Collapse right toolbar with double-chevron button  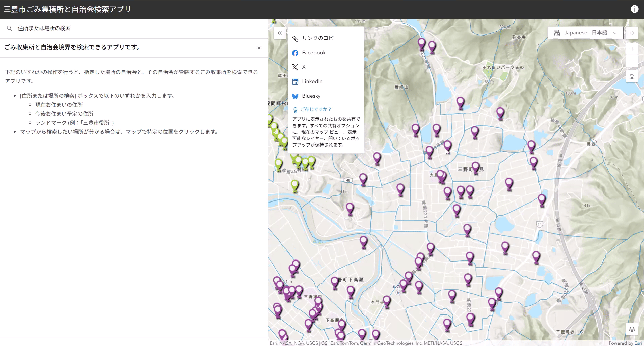[x=632, y=33]
